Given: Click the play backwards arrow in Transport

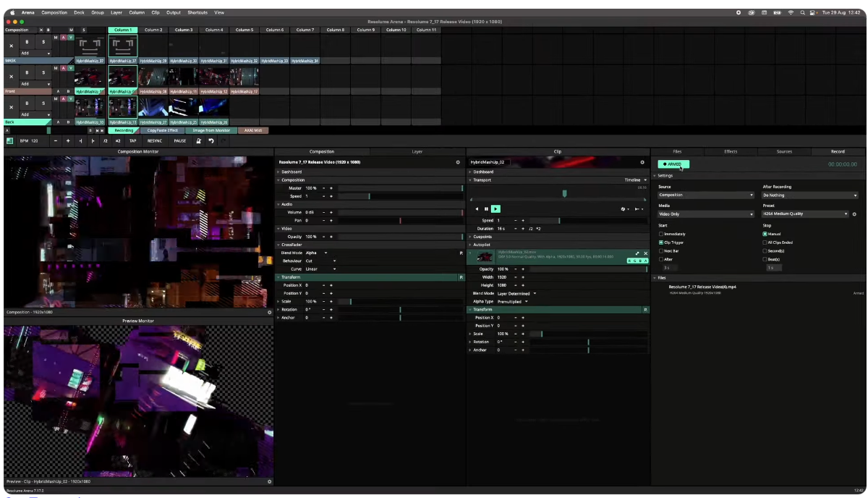Looking at the screenshot, I should [477, 208].
